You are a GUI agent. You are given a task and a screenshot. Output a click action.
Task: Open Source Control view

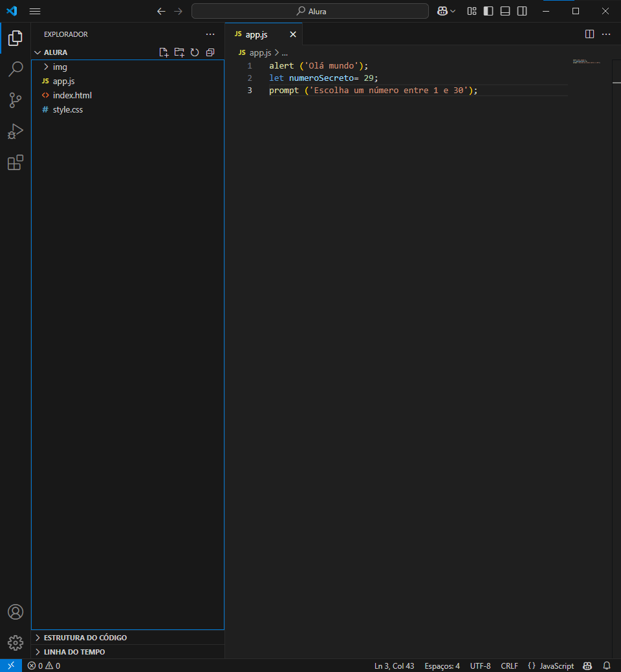(x=16, y=100)
